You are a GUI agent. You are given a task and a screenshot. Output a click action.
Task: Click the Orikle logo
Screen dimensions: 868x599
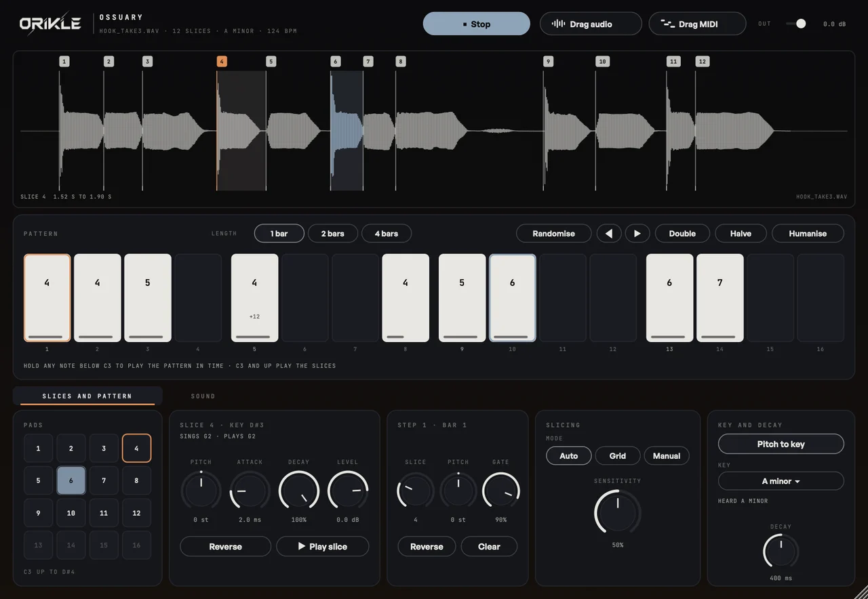(x=50, y=24)
